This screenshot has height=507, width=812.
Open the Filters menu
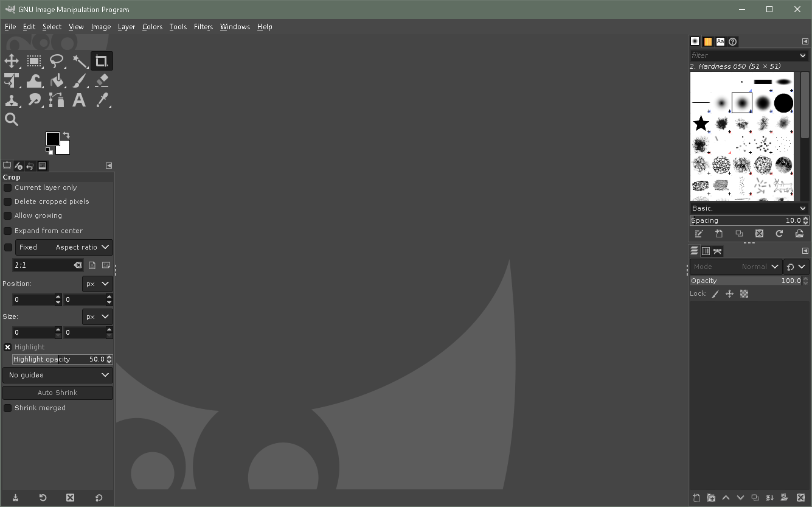[203, 27]
